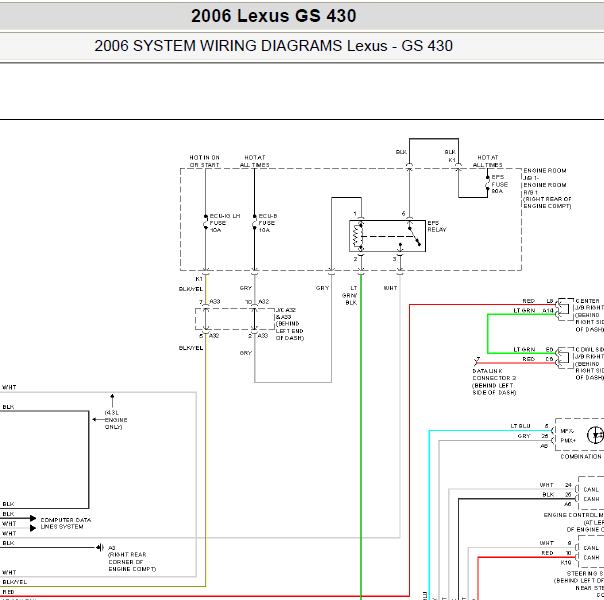Click the "EFS RELAY" label
Image resolution: width=604 pixels, height=600 pixels.
436,226
